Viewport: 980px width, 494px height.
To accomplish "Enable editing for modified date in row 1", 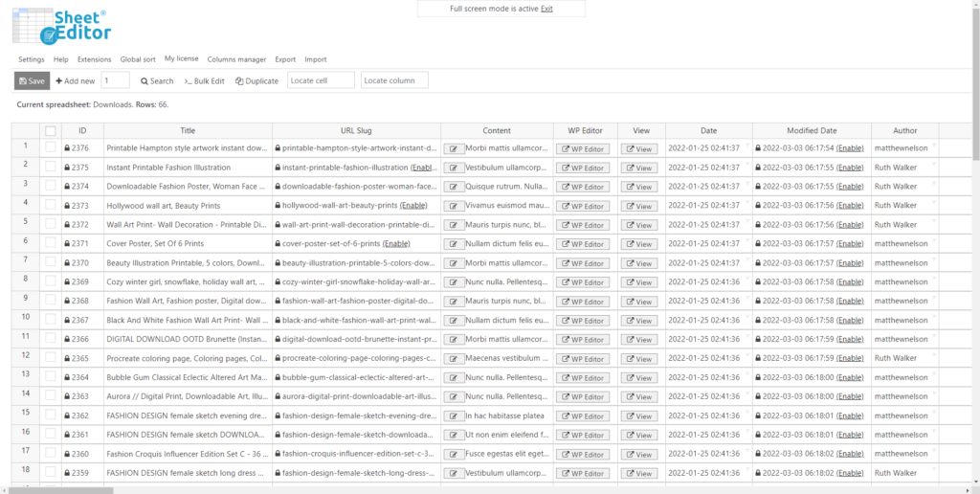I will [x=850, y=148].
